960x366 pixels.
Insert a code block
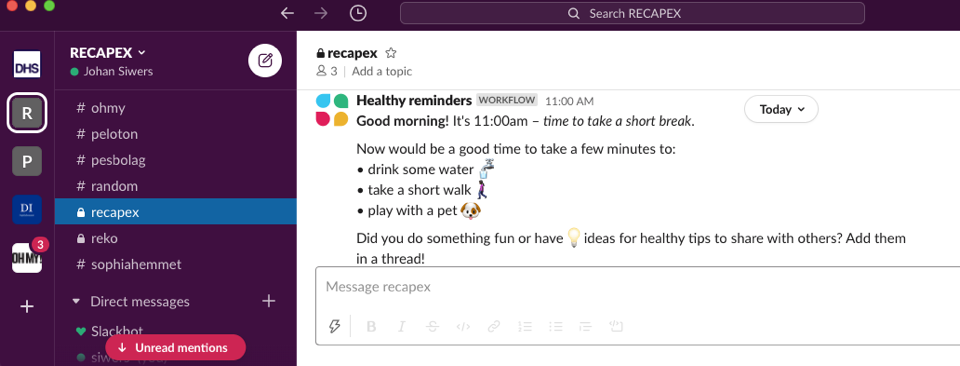[617, 326]
